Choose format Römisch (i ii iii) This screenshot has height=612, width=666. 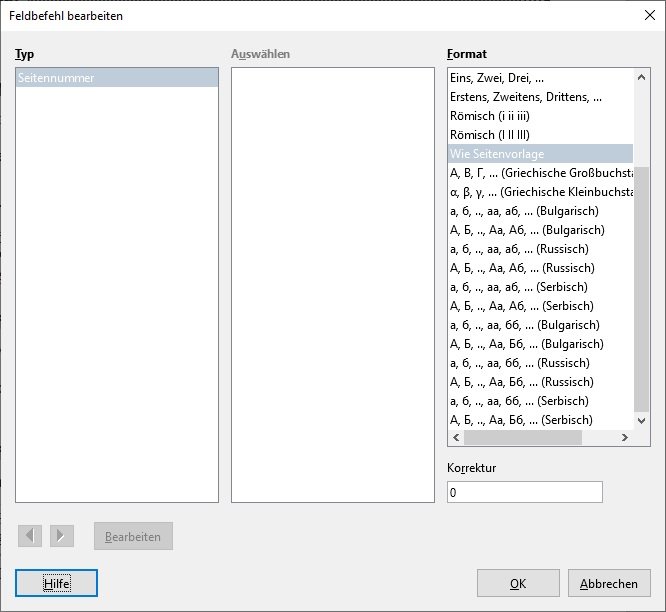coord(503,116)
